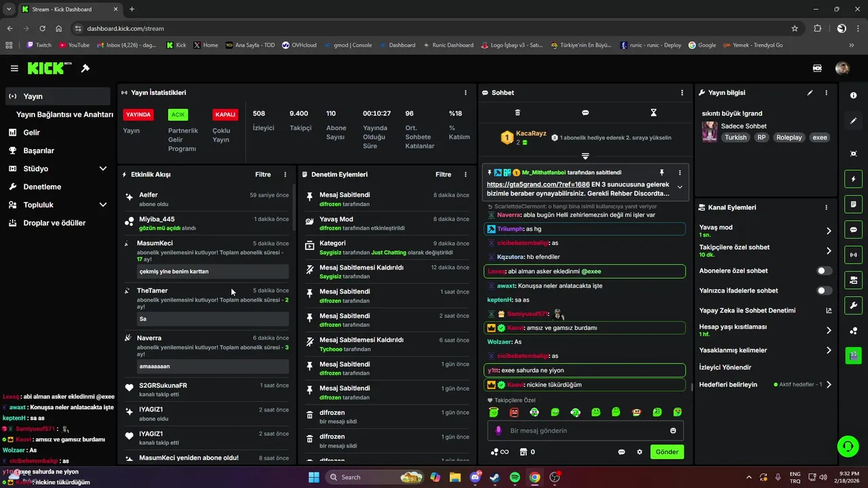Open the info icon in the right sidebar

pyautogui.click(x=854, y=96)
